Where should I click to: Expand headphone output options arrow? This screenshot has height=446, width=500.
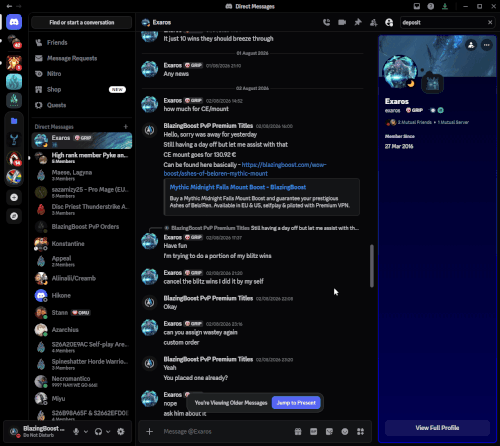click(x=108, y=432)
